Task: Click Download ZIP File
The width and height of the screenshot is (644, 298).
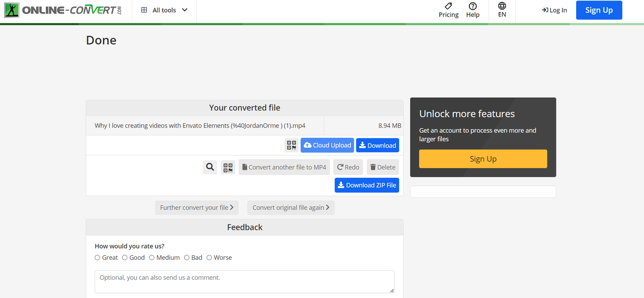Action: click(x=367, y=185)
